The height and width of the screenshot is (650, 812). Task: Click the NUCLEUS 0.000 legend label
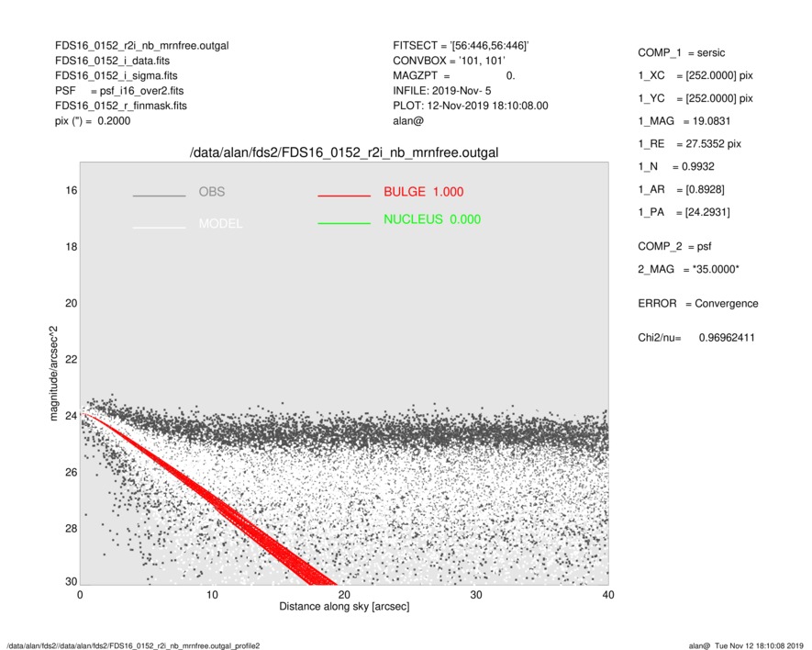(x=432, y=219)
